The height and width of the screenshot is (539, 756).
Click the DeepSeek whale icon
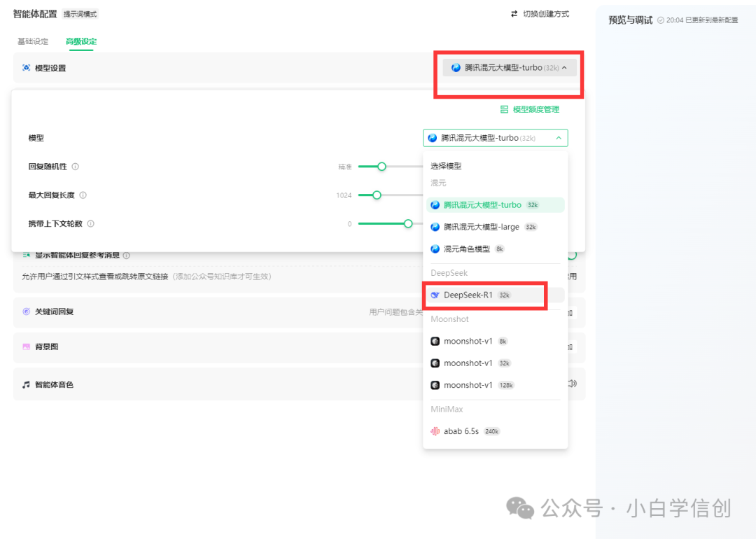click(435, 295)
